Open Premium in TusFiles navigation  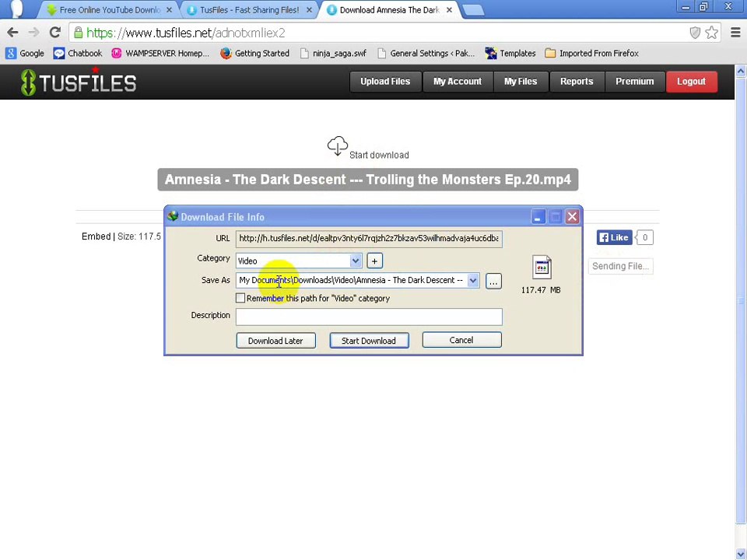point(635,82)
